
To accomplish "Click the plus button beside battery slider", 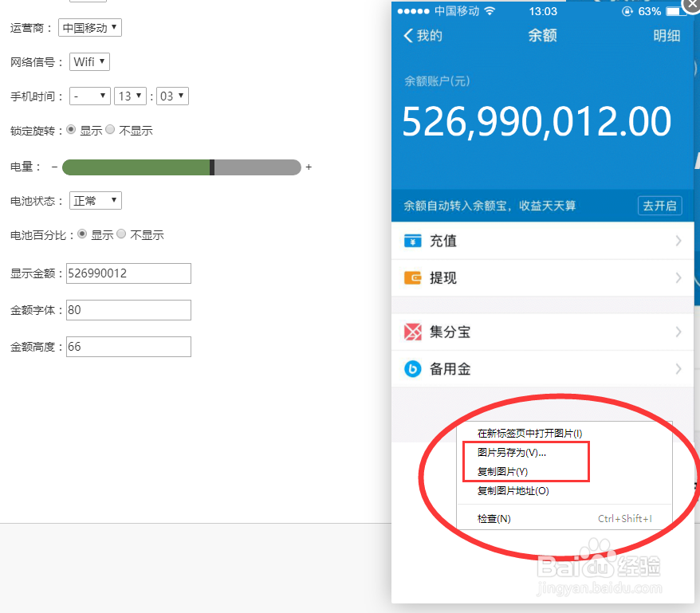I will [309, 167].
